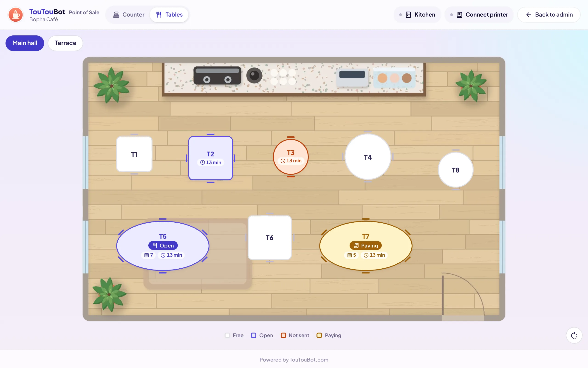The height and width of the screenshot is (368, 588).
Task: Open the not-sent table T3
Action: tap(291, 157)
